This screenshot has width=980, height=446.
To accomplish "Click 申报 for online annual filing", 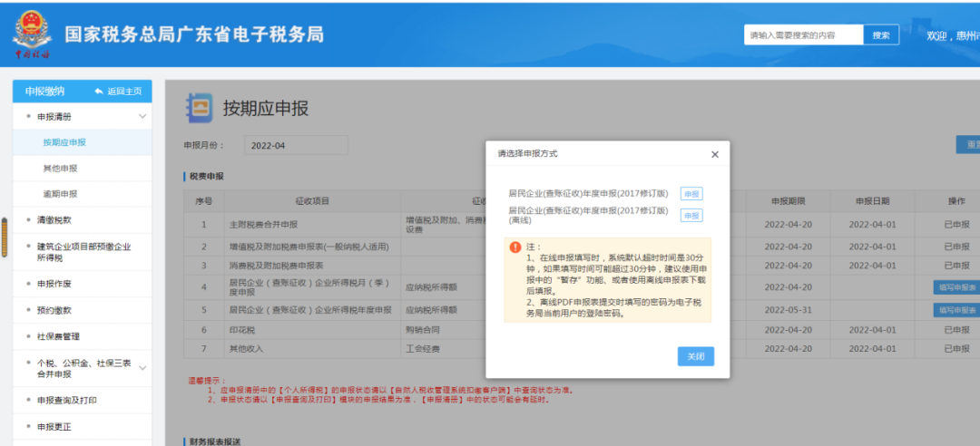I will [691, 194].
